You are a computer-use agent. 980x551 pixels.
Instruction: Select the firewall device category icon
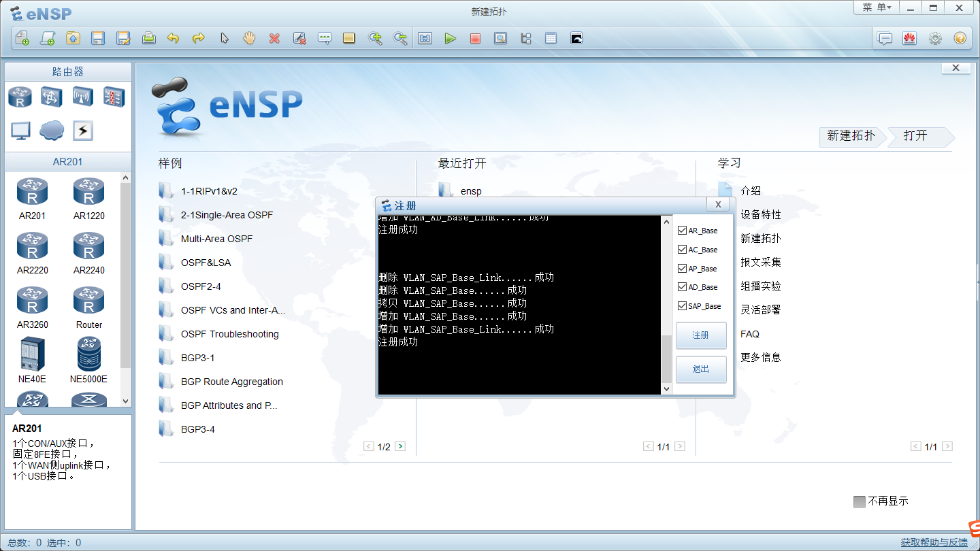tap(114, 97)
